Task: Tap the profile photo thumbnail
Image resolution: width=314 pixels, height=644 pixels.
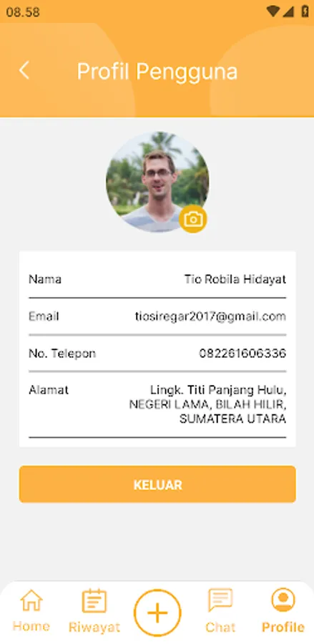Action: (x=157, y=182)
